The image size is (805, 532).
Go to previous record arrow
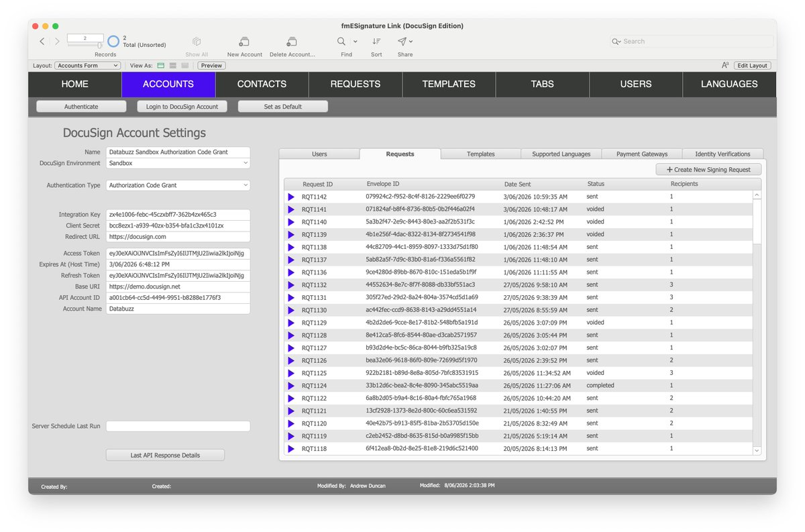click(42, 42)
